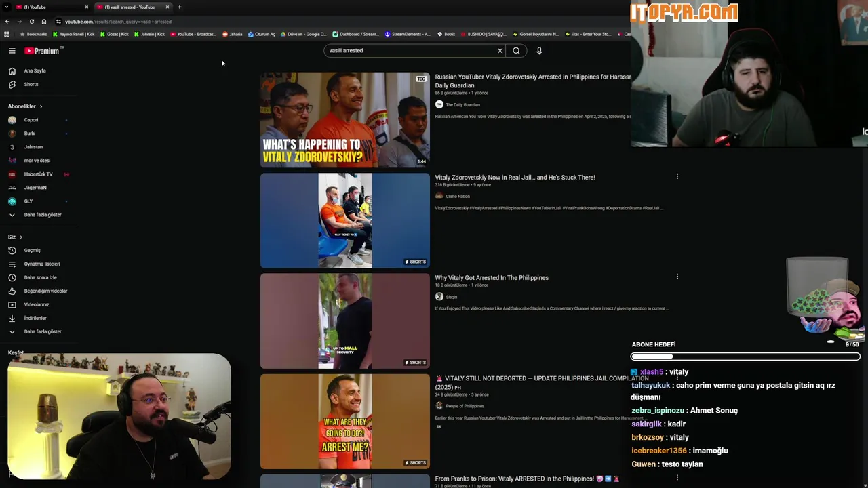Open Capori channel avatar in subscriptions

point(12,120)
